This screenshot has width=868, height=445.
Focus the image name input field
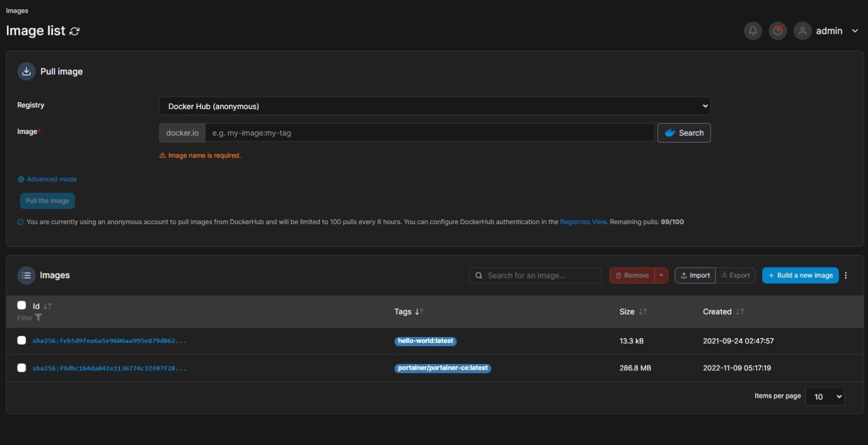pyautogui.click(x=430, y=133)
